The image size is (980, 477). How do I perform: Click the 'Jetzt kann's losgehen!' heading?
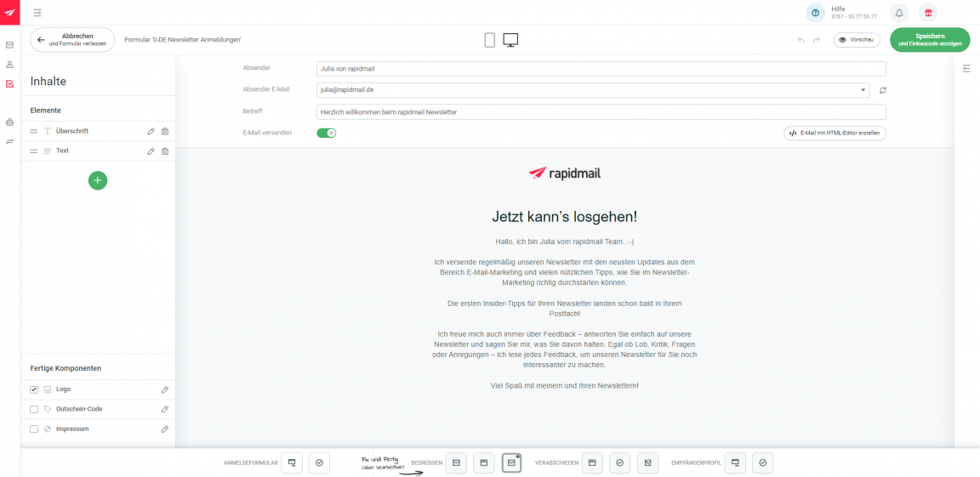[x=564, y=218]
